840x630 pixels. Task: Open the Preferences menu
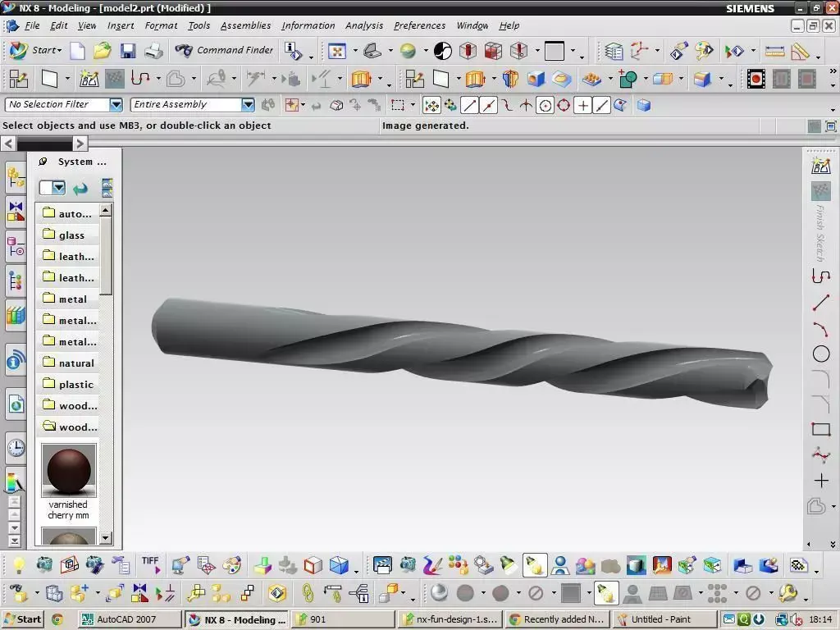(x=419, y=25)
